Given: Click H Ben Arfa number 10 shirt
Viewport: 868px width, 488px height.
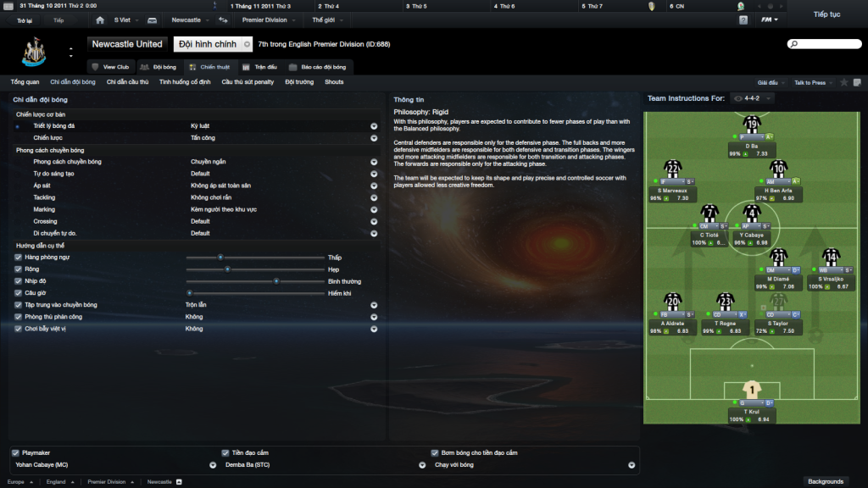Looking at the screenshot, I should click(x=778, y=169).
